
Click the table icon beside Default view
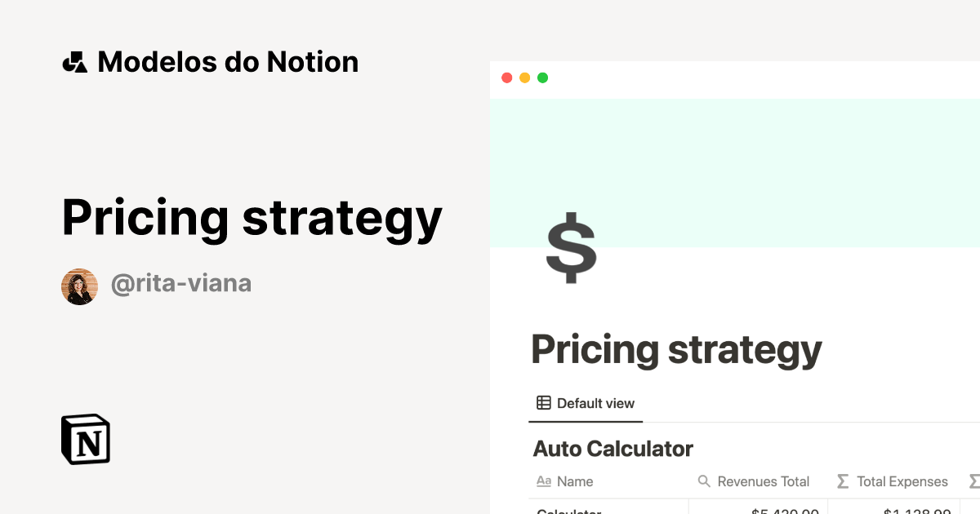pyautogui.click(x=542, y=402)
